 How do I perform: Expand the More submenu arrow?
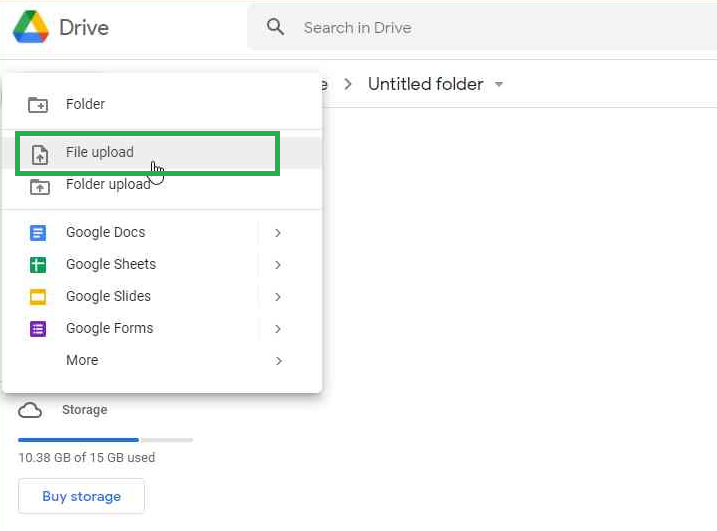(x=278, y=361)
